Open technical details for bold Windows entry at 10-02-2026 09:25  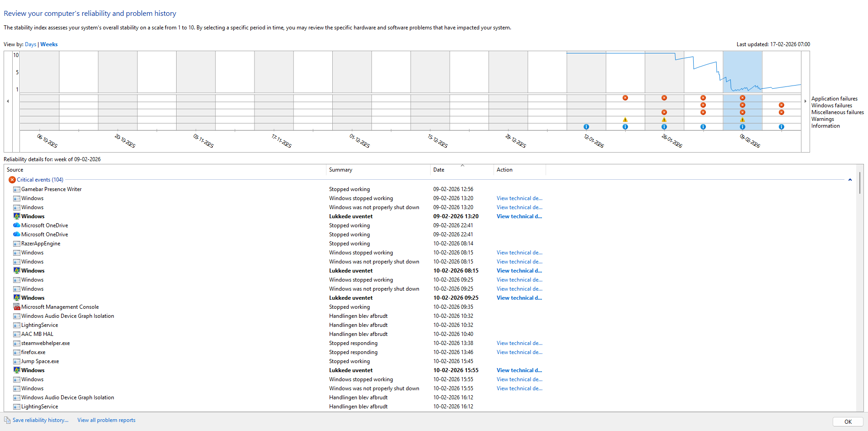[519, 298]
